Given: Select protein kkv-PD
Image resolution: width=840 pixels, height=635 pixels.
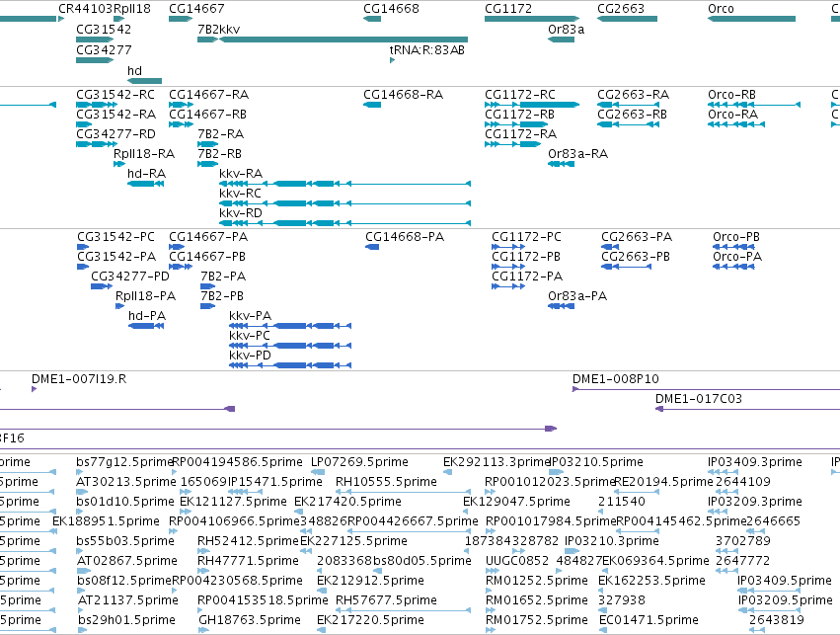Looking at the screenshot, I should coord(290,365).
